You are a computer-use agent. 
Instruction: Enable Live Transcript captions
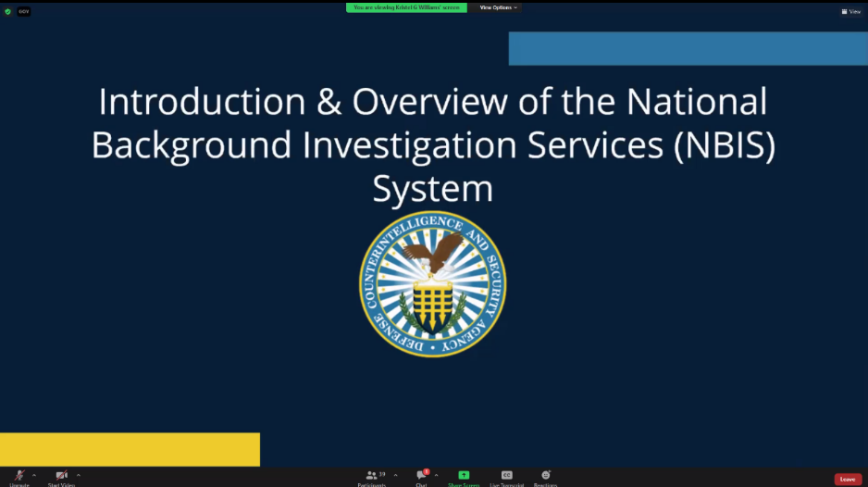click(506, 477)
